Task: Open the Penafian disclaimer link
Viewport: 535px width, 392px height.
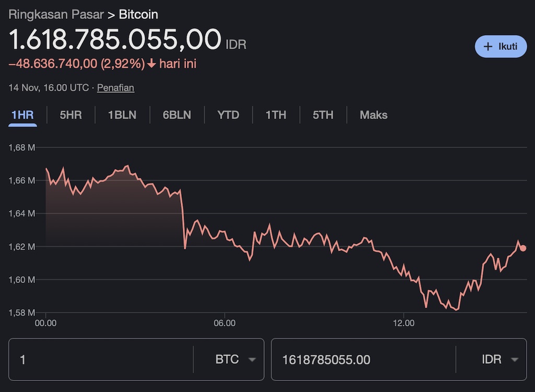Action: (x=115, y=88)
